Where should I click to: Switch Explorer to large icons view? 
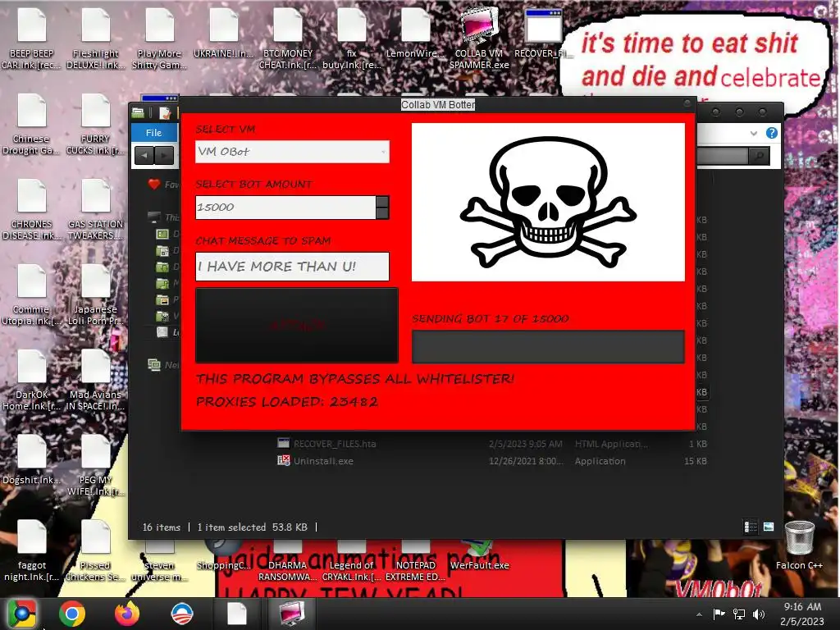[x=768, y=527]
